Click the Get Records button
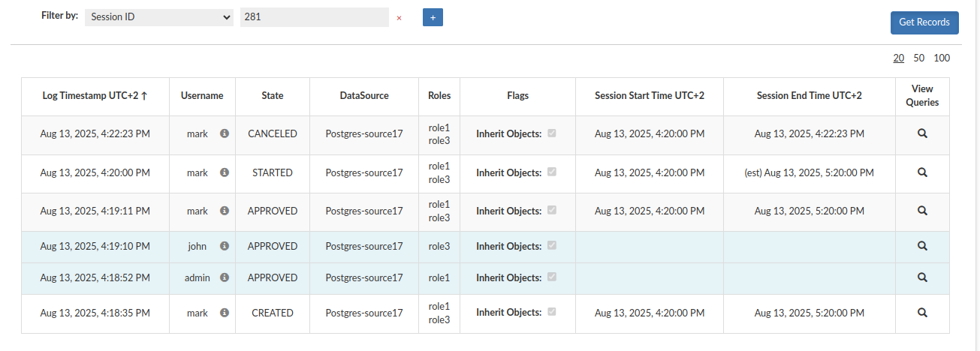Screen dimensions: 980x351 pos(924,22)
